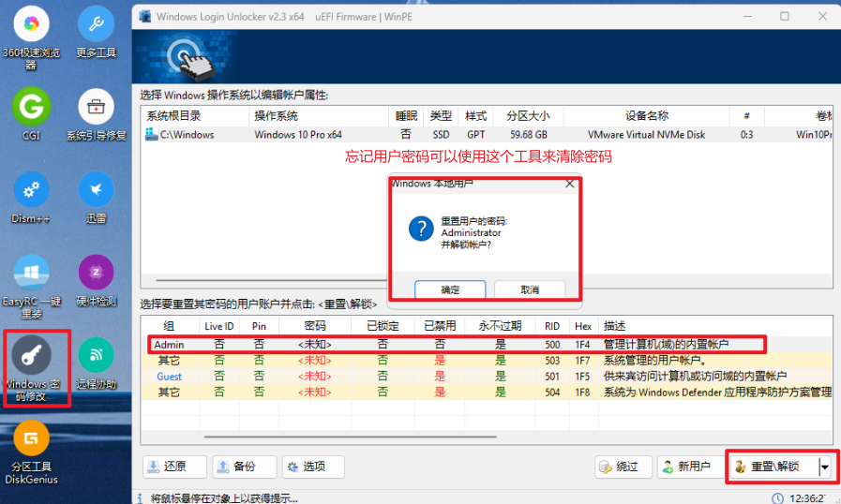Image resolution: width=841 pixels, height=504 pixels.
Task: Click the C:\Windows drive icon
Action: pyautogui.click(x=151, y=134)
